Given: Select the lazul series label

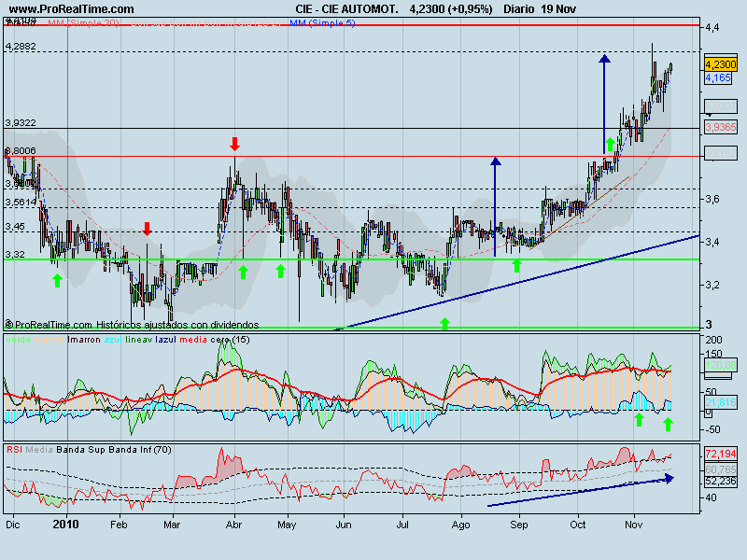Looking at the screenshot, I should (x=166, y=340).
